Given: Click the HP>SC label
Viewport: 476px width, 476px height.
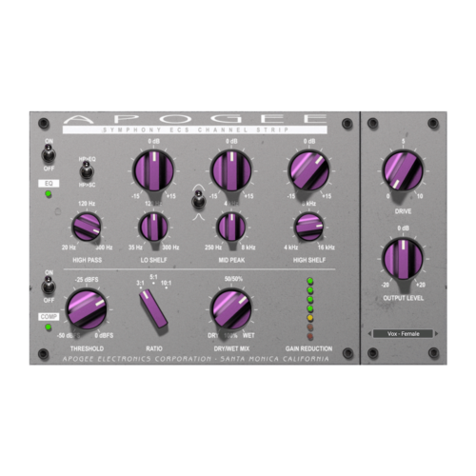Looking at the screenshot, I should click(87, 185).
